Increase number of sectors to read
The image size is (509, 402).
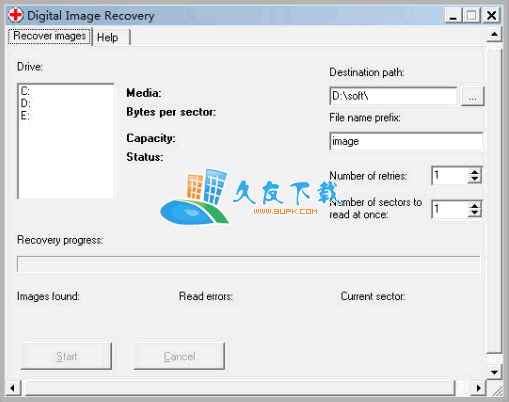point(475,205)
